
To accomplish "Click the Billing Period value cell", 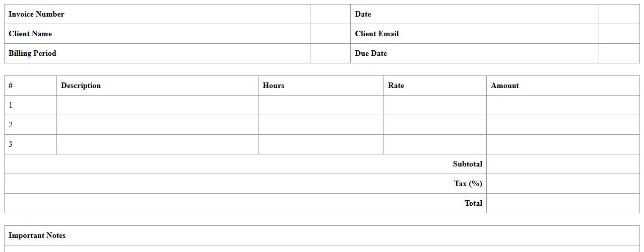I will [330, 53].
